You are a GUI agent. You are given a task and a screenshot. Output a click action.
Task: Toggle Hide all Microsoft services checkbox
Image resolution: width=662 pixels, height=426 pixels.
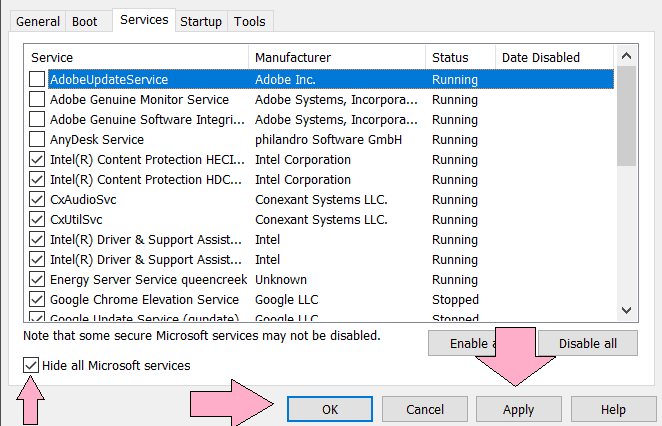[x=32, y=365]
